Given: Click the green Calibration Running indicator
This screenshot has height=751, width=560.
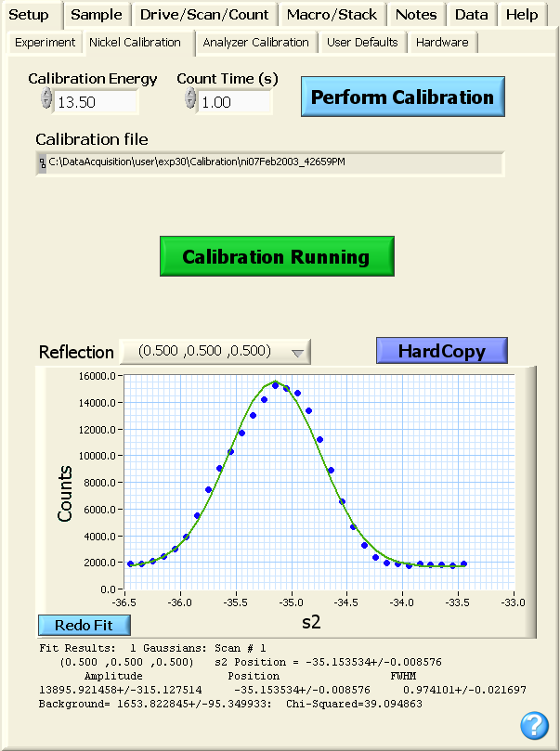Looking at the screenshot, I should click(277, 257).
